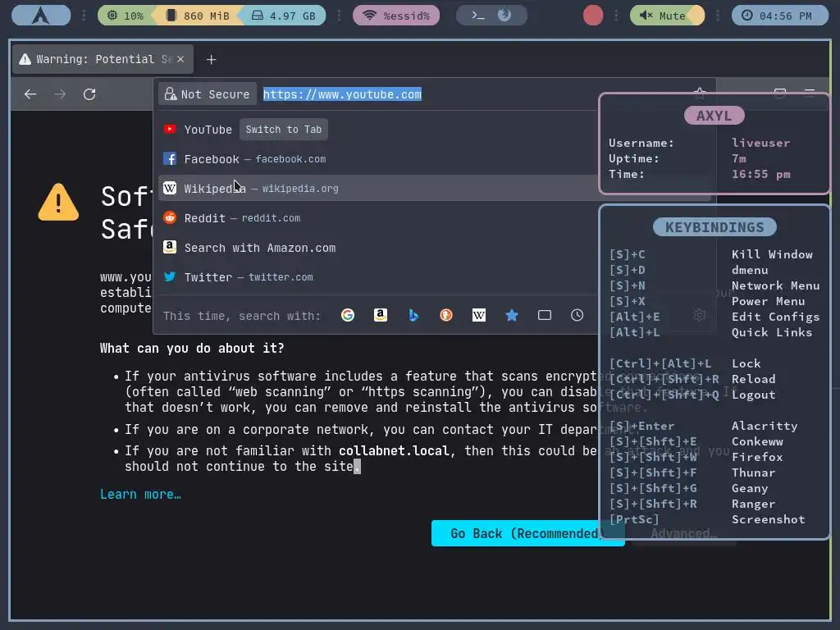Viewport: 840px width, 630px height.
Task: Select the Warning: Potential Security tab
Action: coord(103,59)
